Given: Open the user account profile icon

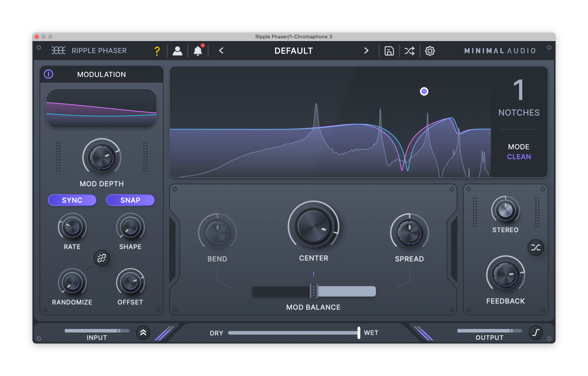Looking at the screenshot, I should pyautogui.click(x=177, y=51).
